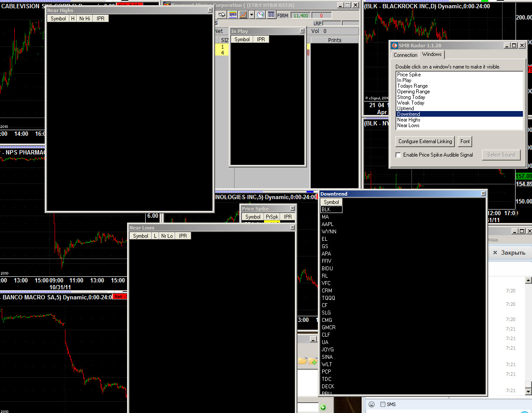Screen dimensions: 532x413
Task: Expand the chart dropdown arrow in Newmont toolbar
Action: click(x=251, y=15)
